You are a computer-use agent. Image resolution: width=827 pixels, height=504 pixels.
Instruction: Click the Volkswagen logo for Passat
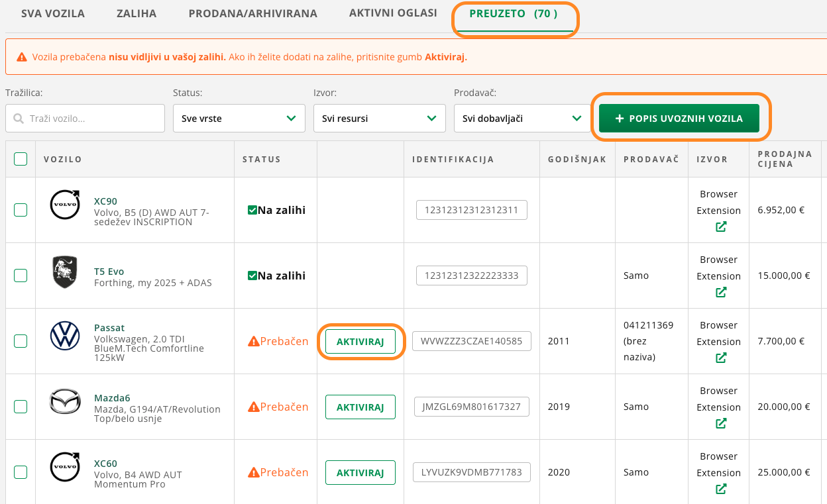(65, 336)
